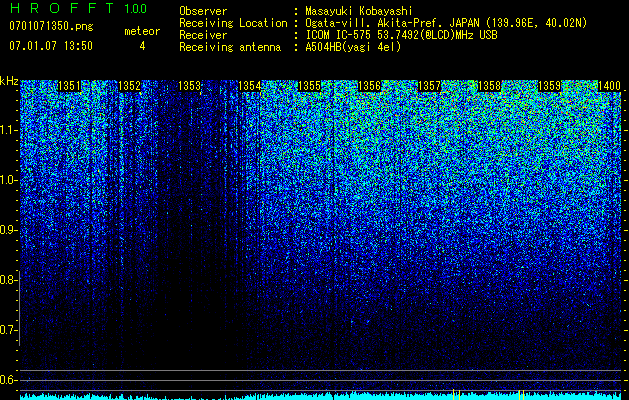Click the 1358 time marker
Viewport: 629px width, 400px height.
point(489,86)
